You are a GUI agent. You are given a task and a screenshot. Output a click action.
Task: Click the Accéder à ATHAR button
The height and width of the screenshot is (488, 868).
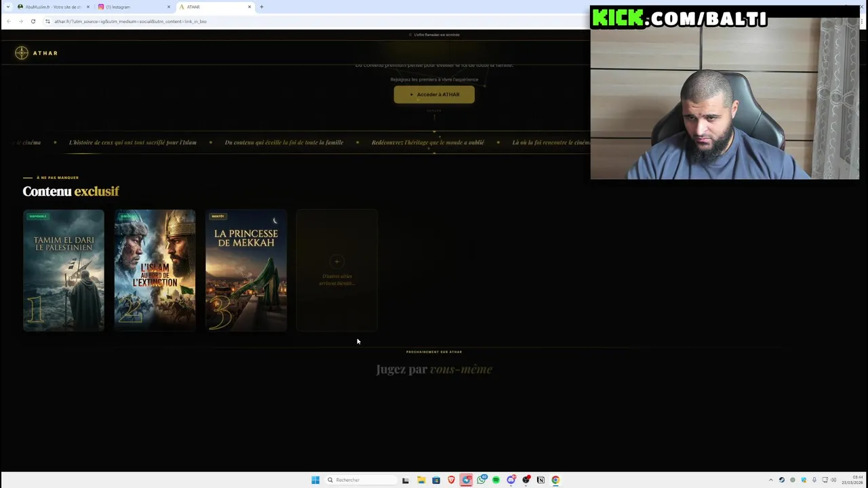coord(434,94)
